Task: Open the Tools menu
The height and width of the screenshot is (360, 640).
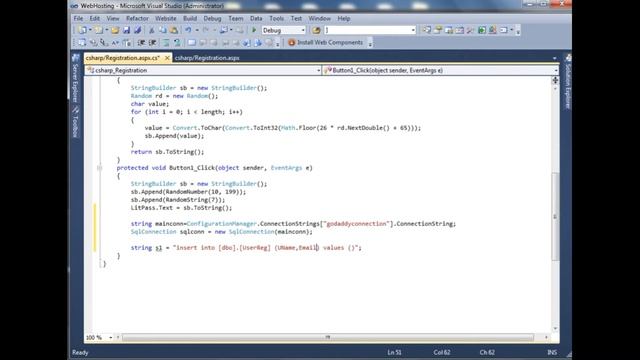Action: [276, 18]
